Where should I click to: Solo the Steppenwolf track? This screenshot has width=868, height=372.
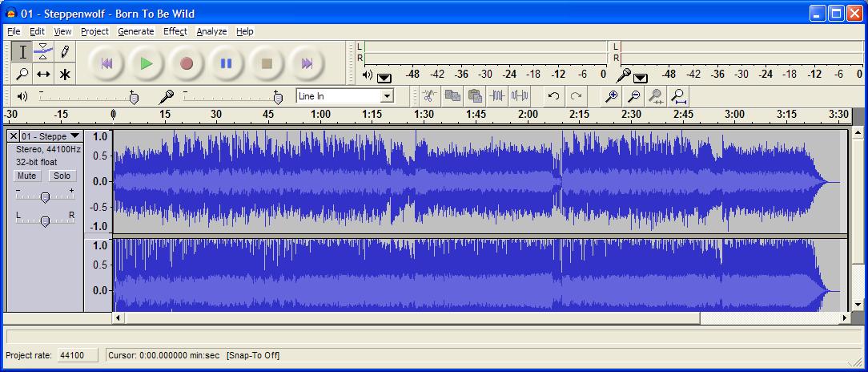point(62,176)
